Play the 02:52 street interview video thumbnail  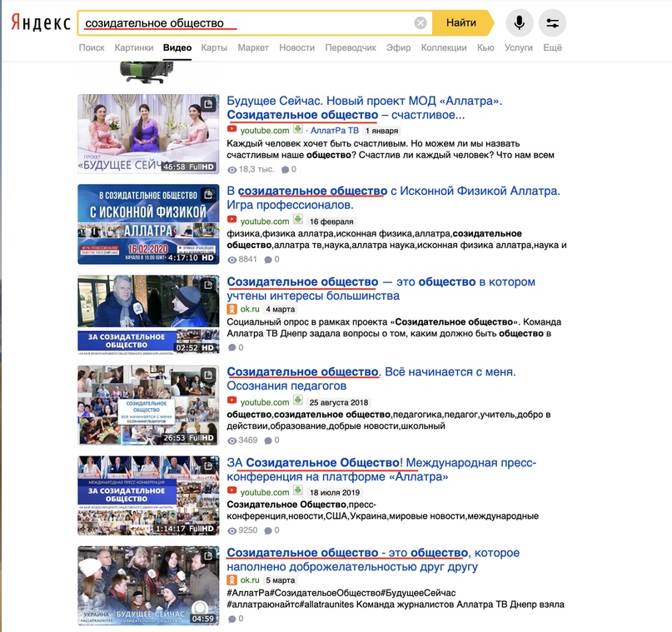click(x=148, y=315)
